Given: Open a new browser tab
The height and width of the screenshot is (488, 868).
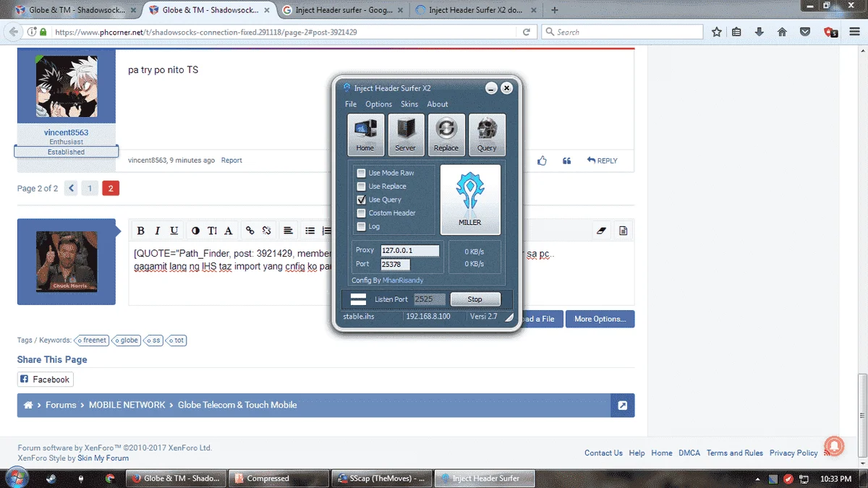Looking at the screenshot, I should [555, 10].
